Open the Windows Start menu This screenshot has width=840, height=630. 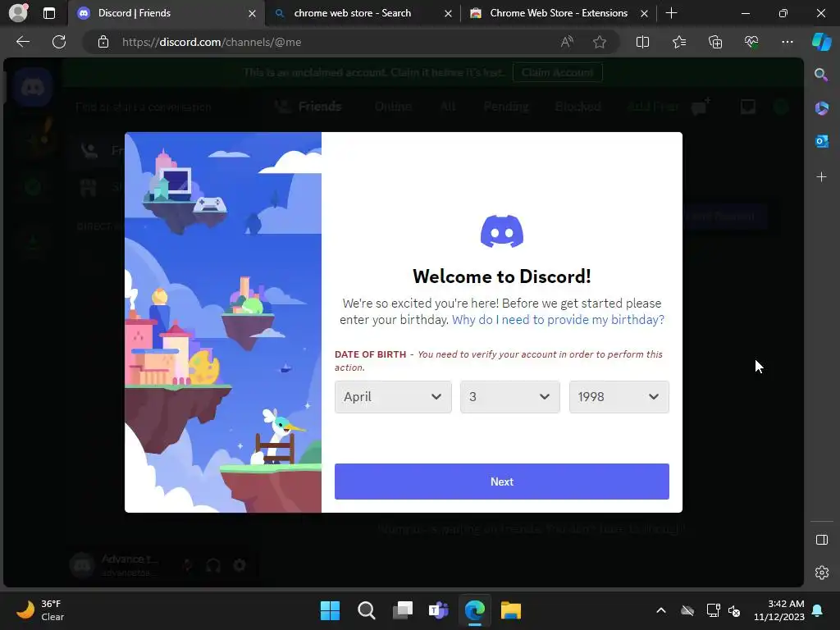(330, 610)
